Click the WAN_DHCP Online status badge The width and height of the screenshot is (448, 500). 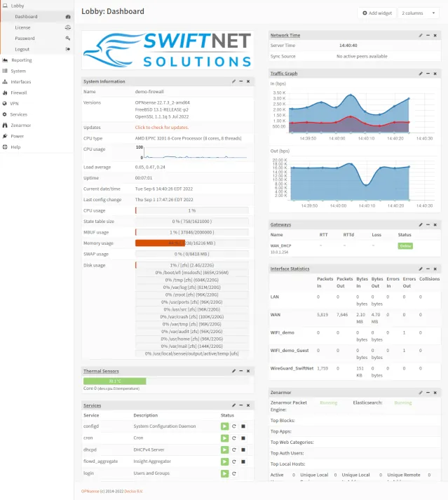(x=405, y=246)
